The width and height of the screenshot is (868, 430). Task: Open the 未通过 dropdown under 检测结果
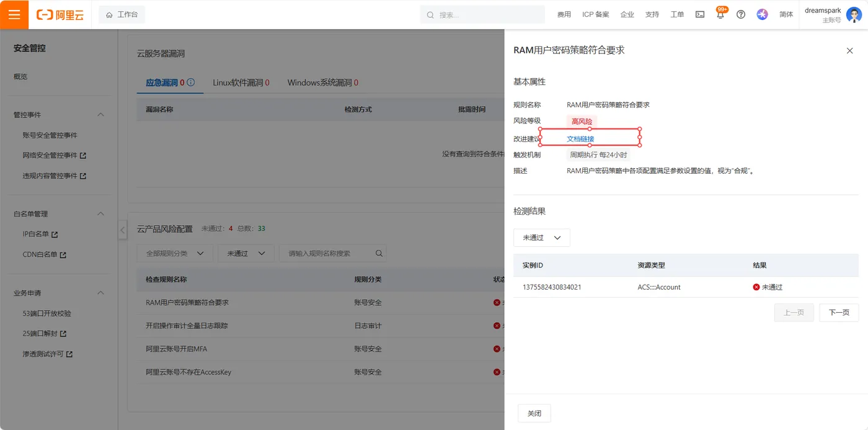coord(542,238)
